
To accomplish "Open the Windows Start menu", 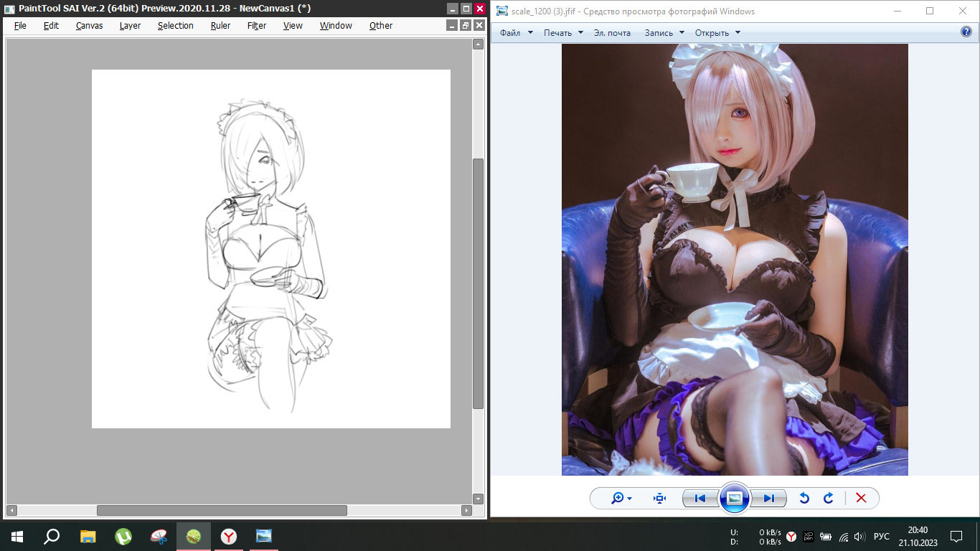I will [17, 536].
